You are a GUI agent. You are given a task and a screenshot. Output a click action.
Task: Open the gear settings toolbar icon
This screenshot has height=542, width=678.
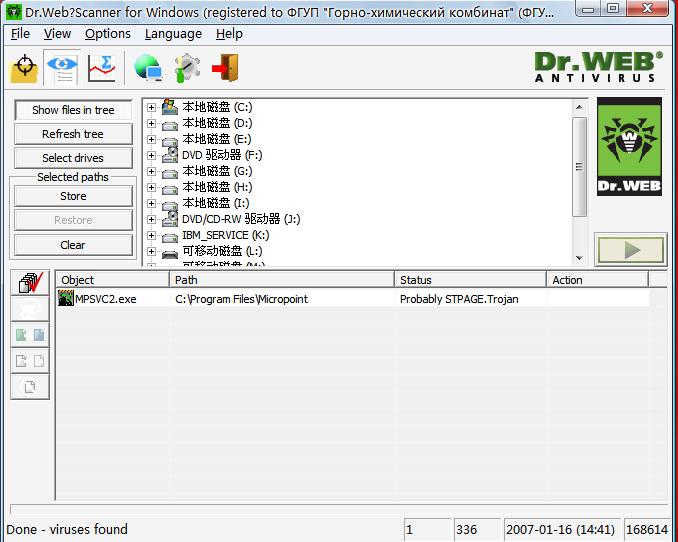click(x=187, y=68)
